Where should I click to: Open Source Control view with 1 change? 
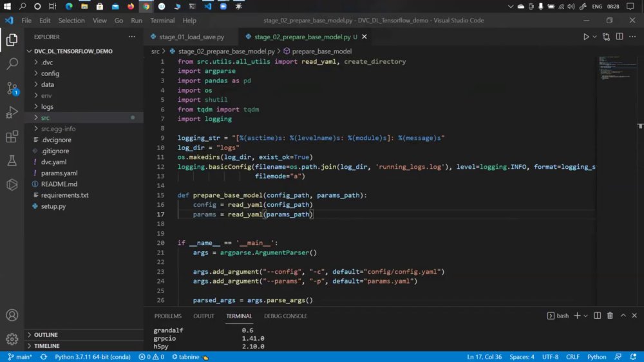tap(12, 88)
